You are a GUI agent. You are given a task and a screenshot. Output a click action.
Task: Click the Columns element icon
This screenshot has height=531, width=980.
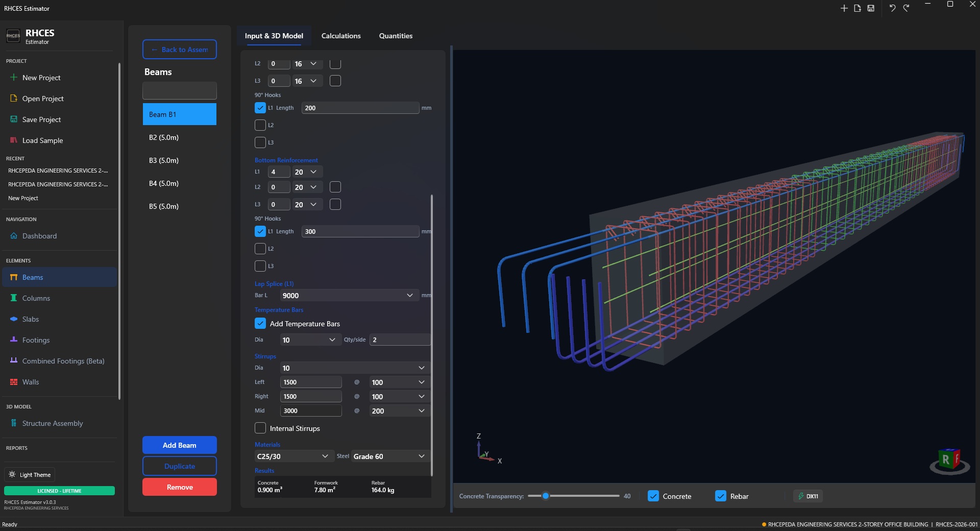pyautogui.click(x=14, y=298)
